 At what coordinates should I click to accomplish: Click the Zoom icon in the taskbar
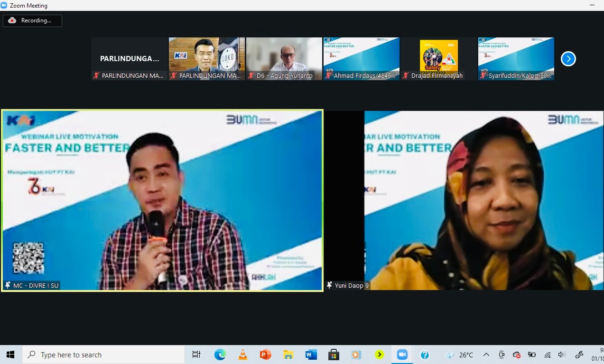[402, 355]
